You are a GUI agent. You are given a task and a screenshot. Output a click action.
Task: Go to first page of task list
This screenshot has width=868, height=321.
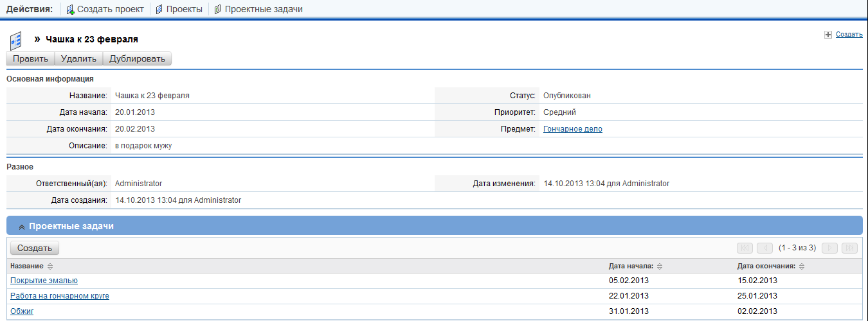click(745, 248)
